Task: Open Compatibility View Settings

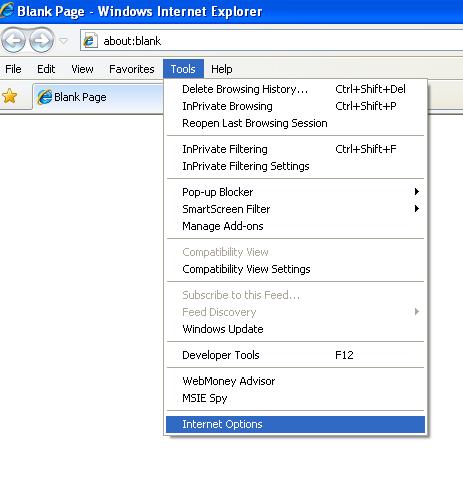Action: click(295, 269)
